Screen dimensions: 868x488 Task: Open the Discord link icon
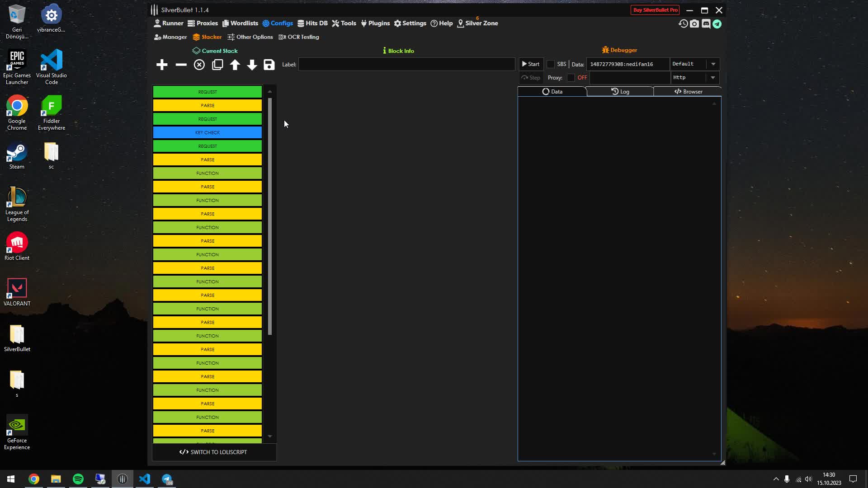point(706,23)
